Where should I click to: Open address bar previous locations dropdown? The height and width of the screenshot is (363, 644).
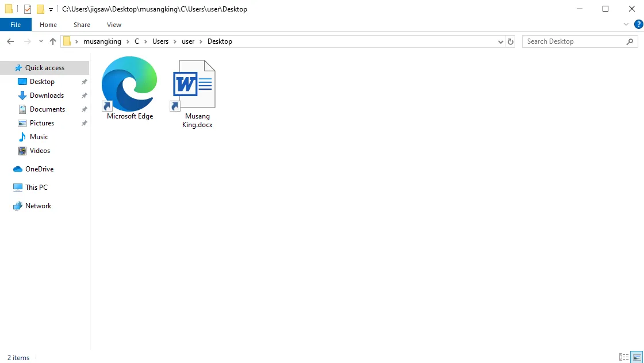pos(500,41)
